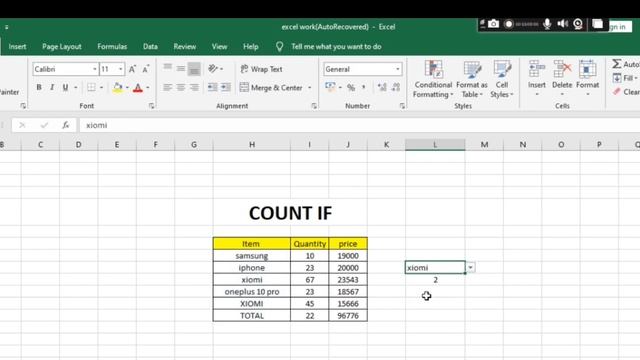
Task: Set Middle Align vertical alignment
Action: tap(181, 69)
